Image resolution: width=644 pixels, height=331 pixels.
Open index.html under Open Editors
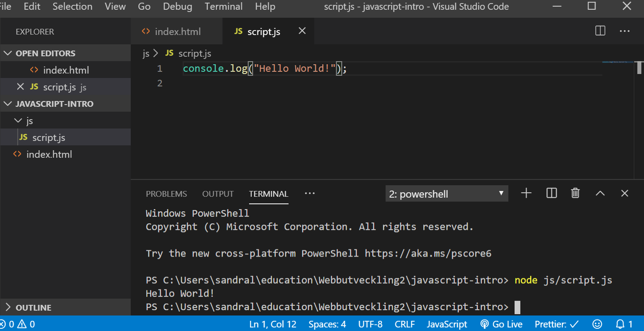66,70
